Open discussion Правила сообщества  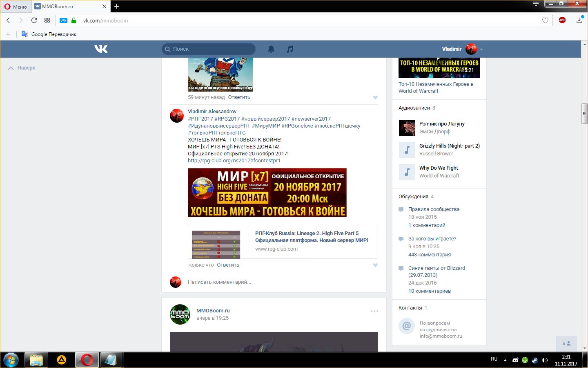[x=434, y=209]
